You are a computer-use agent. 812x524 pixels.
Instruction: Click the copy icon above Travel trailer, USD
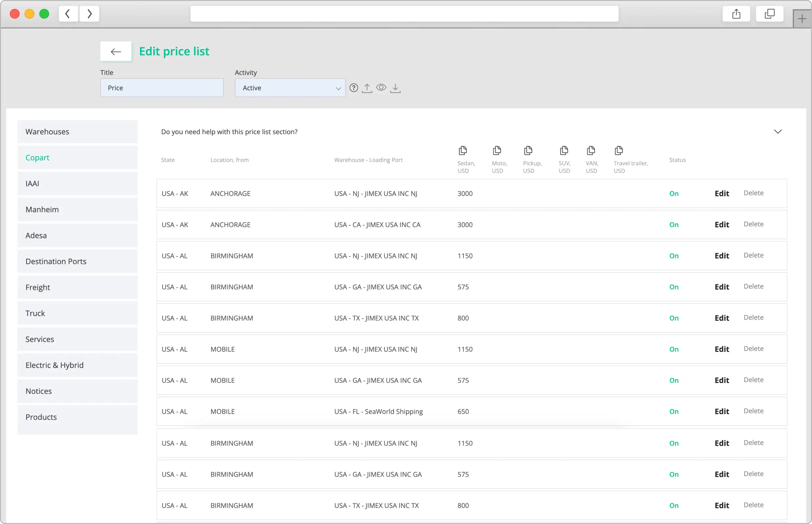(619, 150)
